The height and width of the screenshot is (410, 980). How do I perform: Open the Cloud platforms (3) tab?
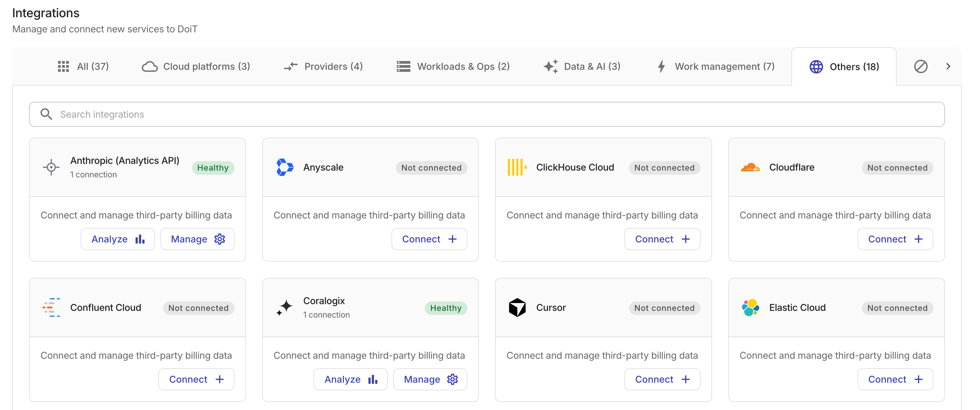click(196, 66)
